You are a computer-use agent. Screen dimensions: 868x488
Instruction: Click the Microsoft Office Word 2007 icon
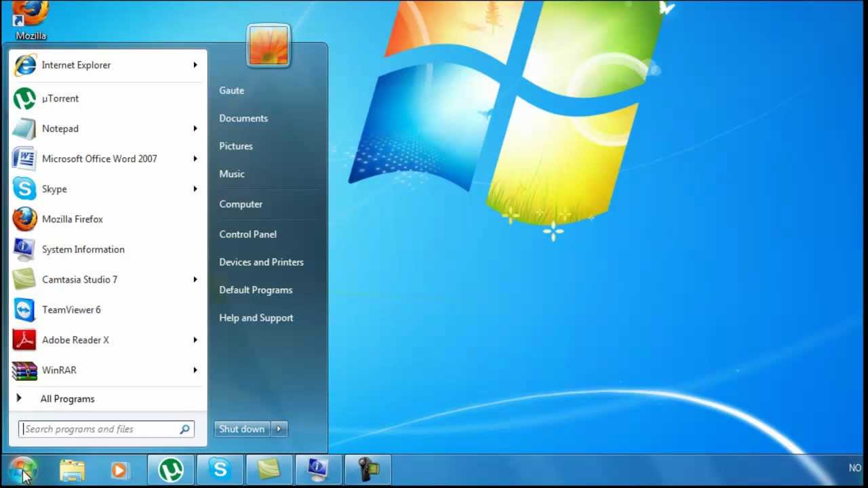coord(25,159)
